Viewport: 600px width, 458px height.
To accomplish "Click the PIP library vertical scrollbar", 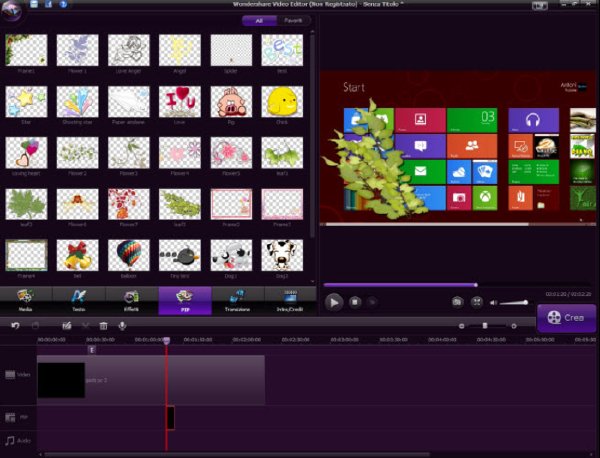I will coord(312,134).
